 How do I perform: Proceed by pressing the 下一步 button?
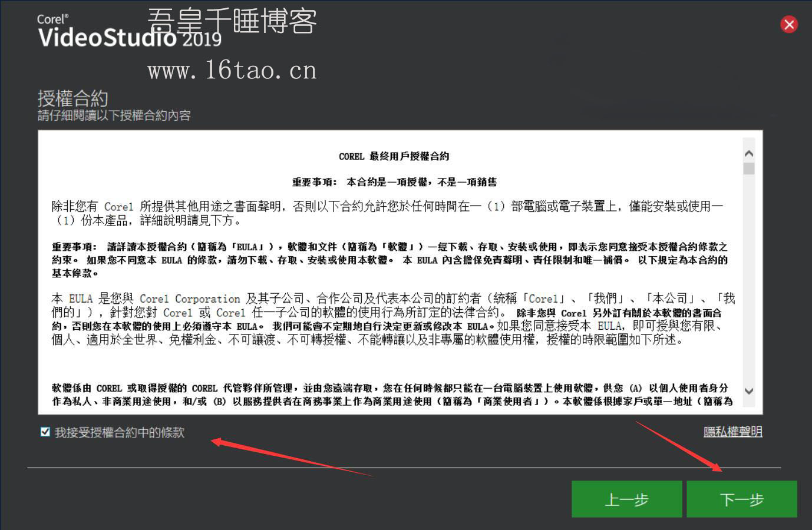741,499
